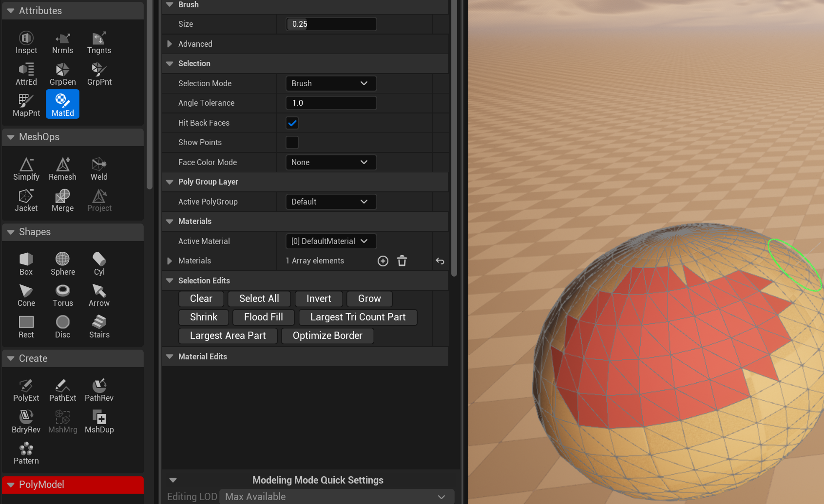The image size is (824, 504).
Task: Open the Face Color Mode dropdown
Action: point(331,163)
